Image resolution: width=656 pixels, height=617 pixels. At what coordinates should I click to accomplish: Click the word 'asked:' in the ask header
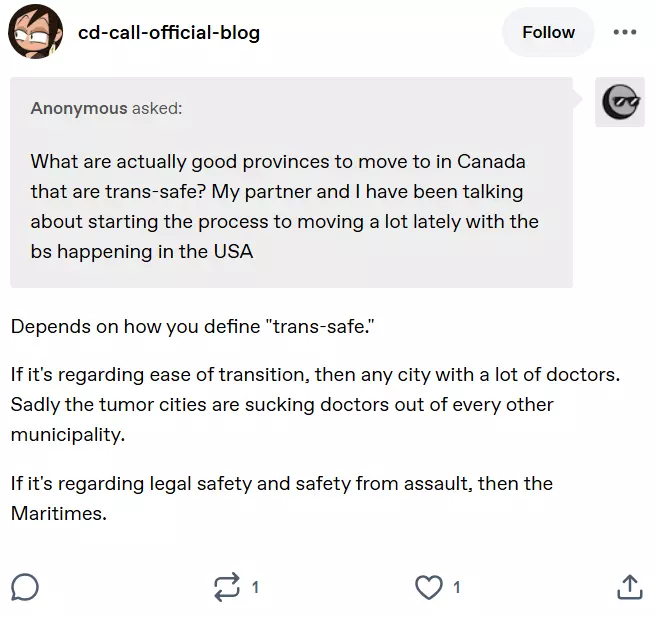click(x=157, y=108)
